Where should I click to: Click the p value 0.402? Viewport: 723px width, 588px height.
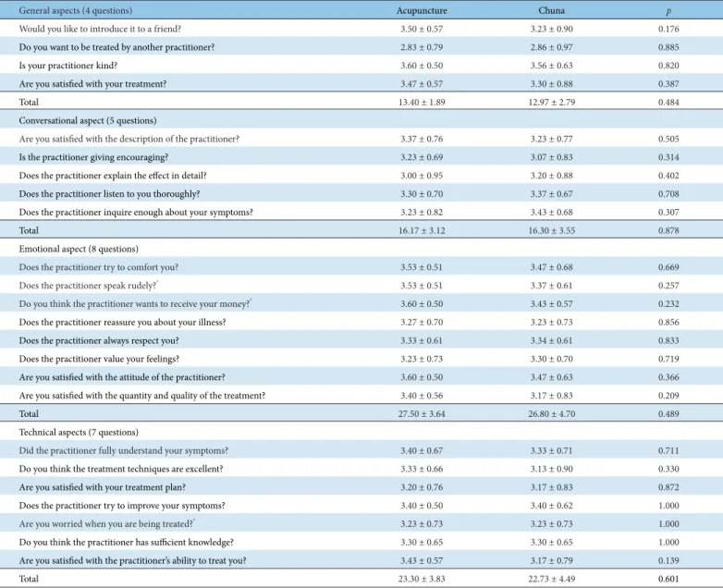tap(668, 176)
